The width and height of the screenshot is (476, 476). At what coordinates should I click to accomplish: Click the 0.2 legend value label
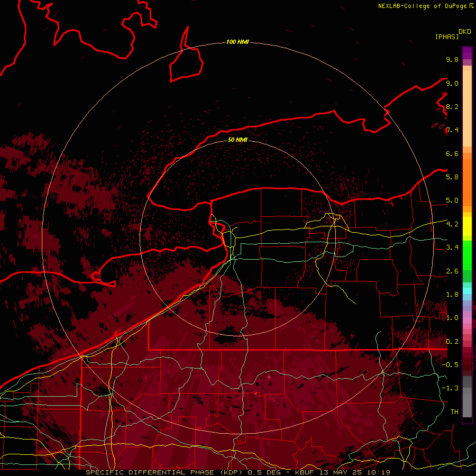tap(452, 342)
